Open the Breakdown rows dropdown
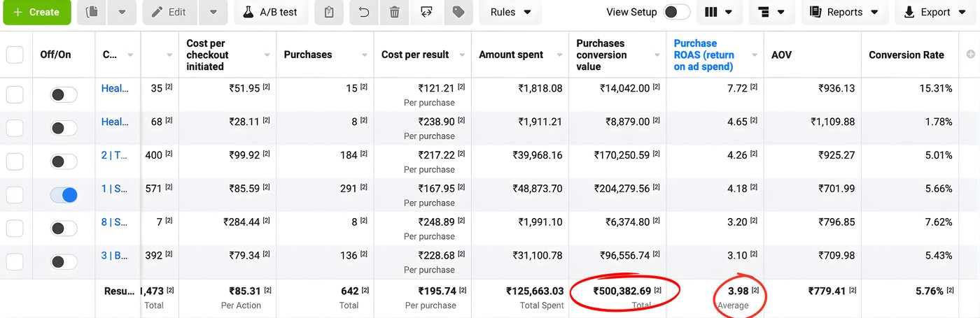 771,12
